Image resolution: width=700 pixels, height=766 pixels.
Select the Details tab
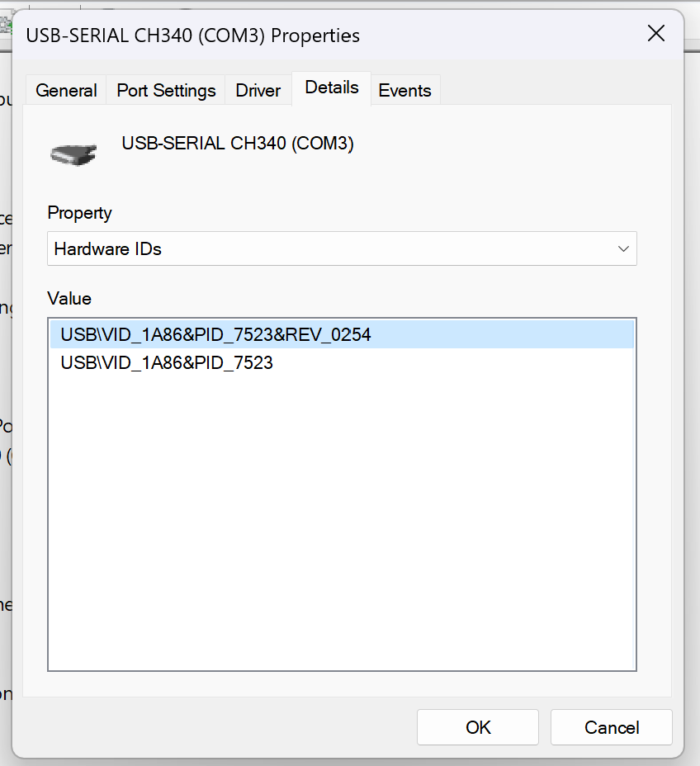pyautogui.click(x=332, y=87)
